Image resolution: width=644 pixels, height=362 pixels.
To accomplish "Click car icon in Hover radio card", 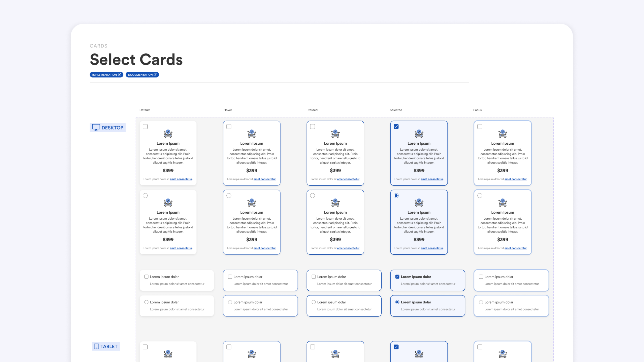I will click(x=252, y=203).
